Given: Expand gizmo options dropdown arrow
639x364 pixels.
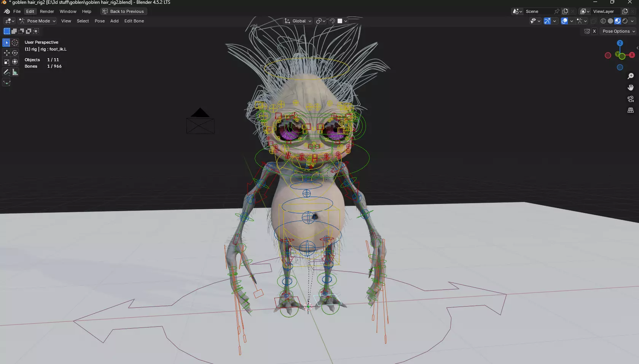Looking at the screenshot, I should click(555, 21).
